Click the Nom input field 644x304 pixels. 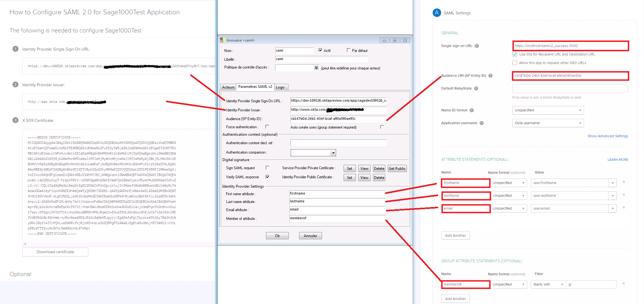[x=294, y=51]
